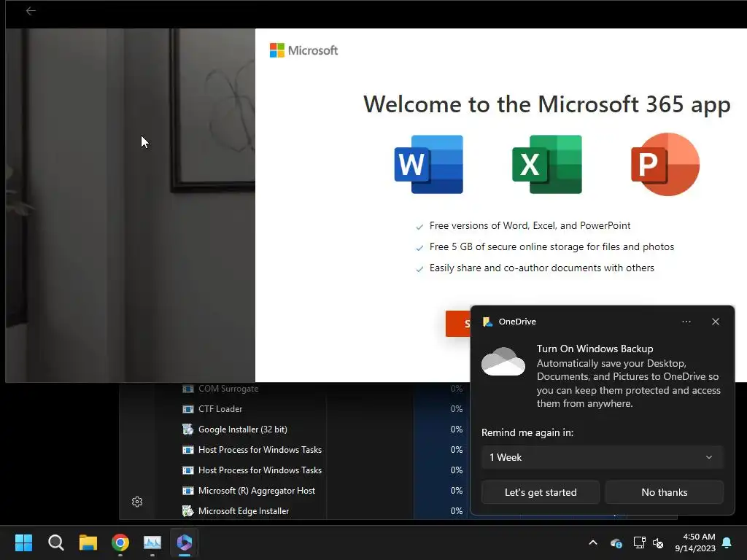Go back using the top-left arrow
Viewport: 747px width, 560px height.
pyautogui.click(x=31, y=10)
